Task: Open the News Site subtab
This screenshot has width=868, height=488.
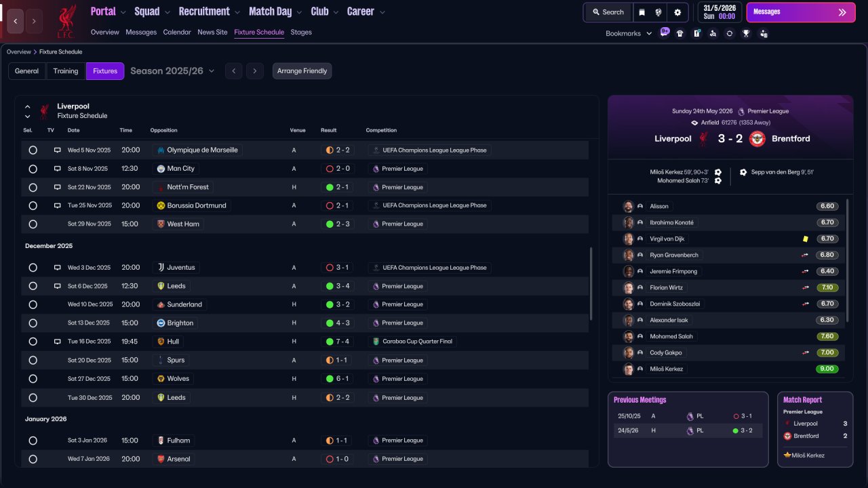Action: click(x=212, y=33)
